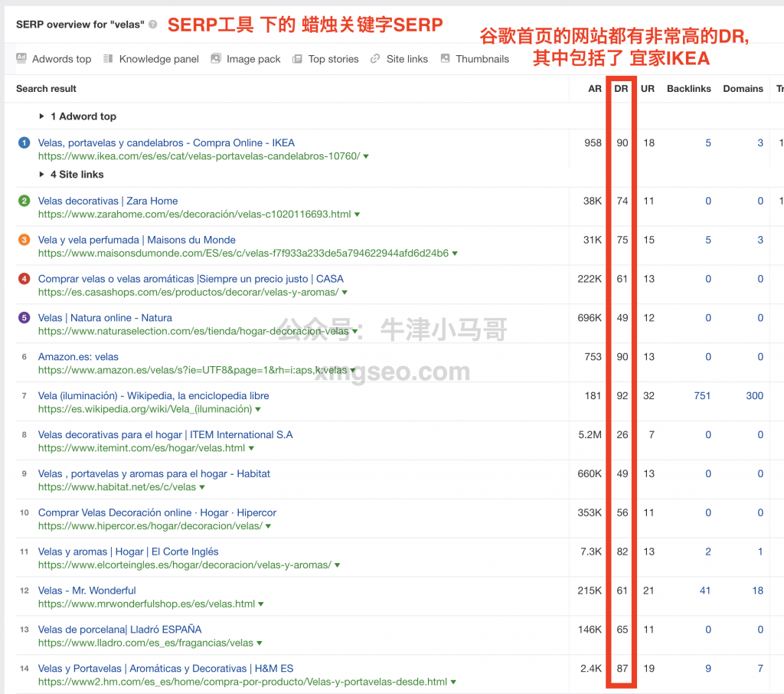The width and height of the screenshot is (784, 694).
Task: Click the Top stories icon
Action: point(297,59)
